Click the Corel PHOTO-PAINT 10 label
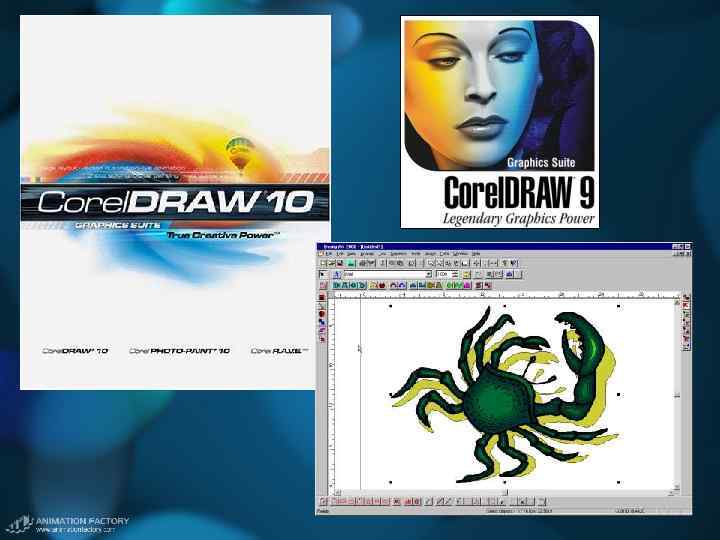Image resolution: width=720 pixels, height=540 pixels. pos(179,351)
